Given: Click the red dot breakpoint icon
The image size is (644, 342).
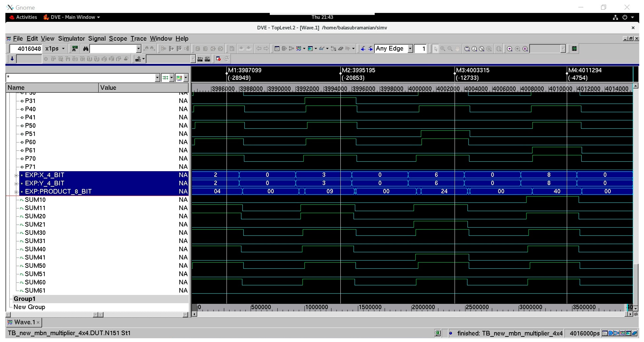Looking at the screenshot, I should pyautogui.click(x=218, y=59).
